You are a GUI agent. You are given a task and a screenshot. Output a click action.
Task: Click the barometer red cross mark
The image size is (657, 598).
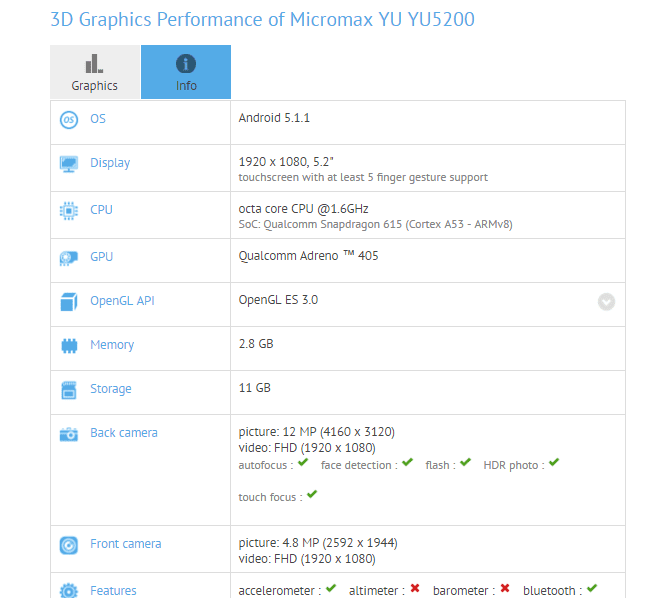[x=505, y=588]
